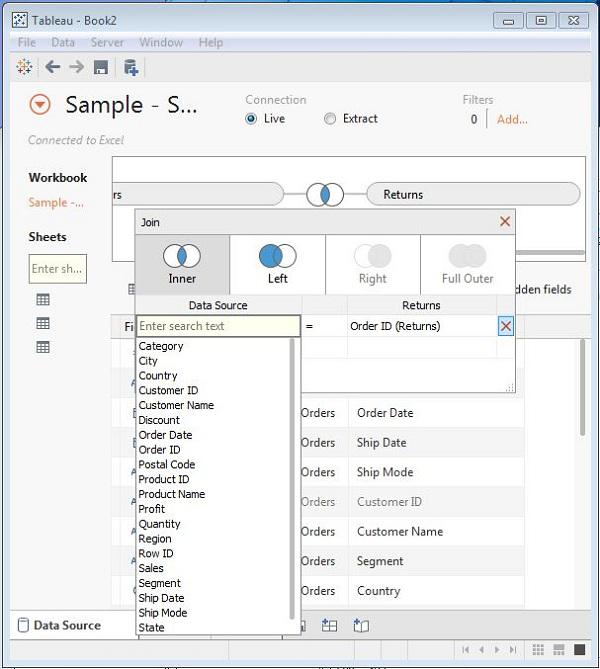
Task: Pick Category from the field list
Action: [161, 346]
